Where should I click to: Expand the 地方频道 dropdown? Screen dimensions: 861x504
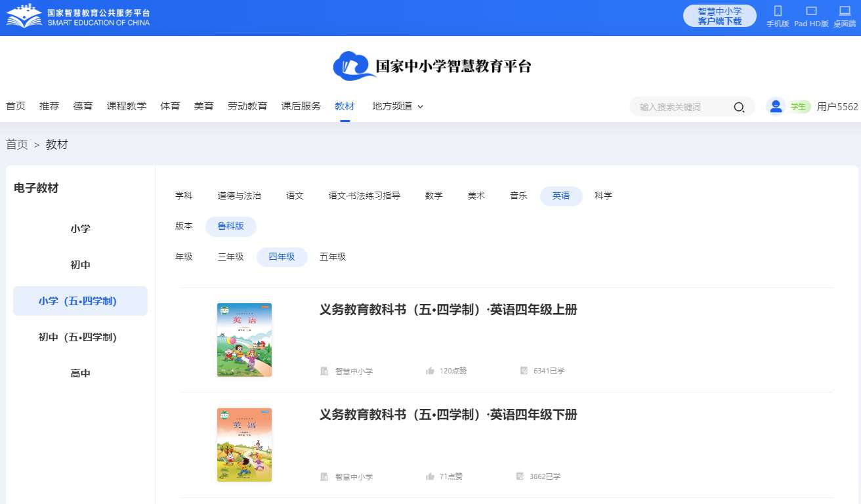coord(398,106)
